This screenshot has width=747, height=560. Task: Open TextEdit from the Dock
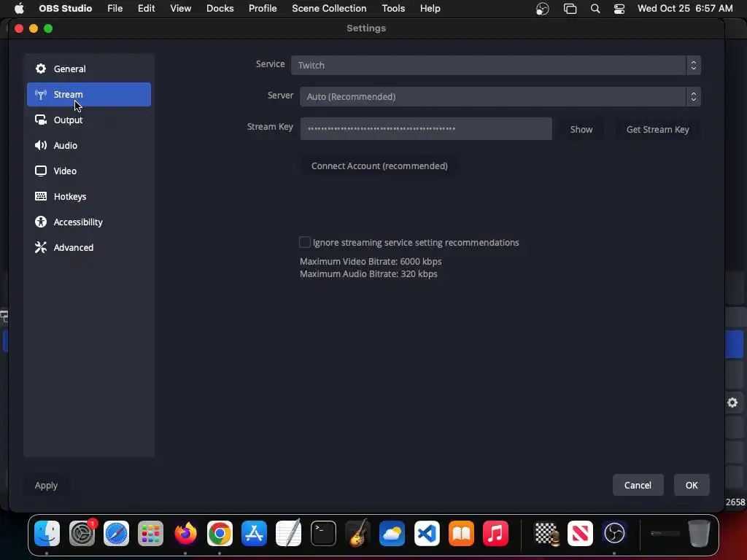(x=289, y=533)
